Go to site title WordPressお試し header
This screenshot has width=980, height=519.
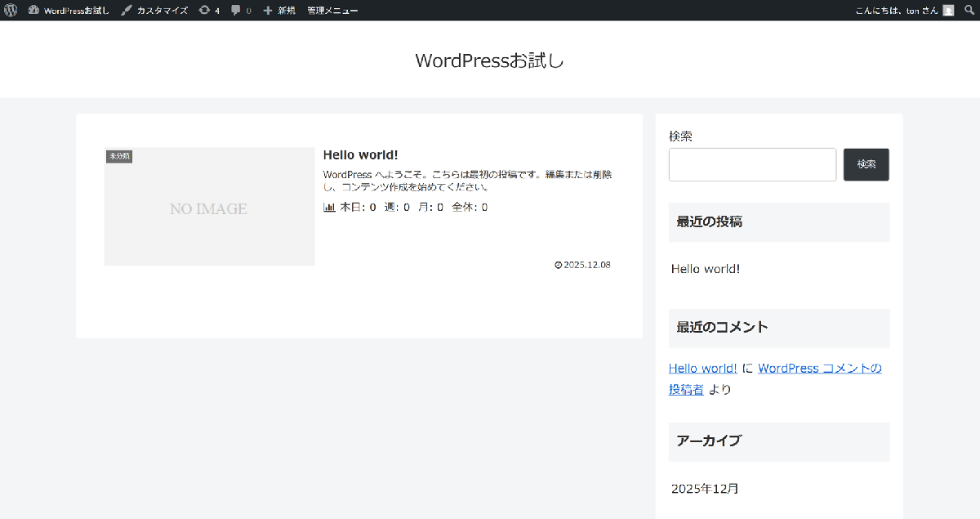(489, 60)
